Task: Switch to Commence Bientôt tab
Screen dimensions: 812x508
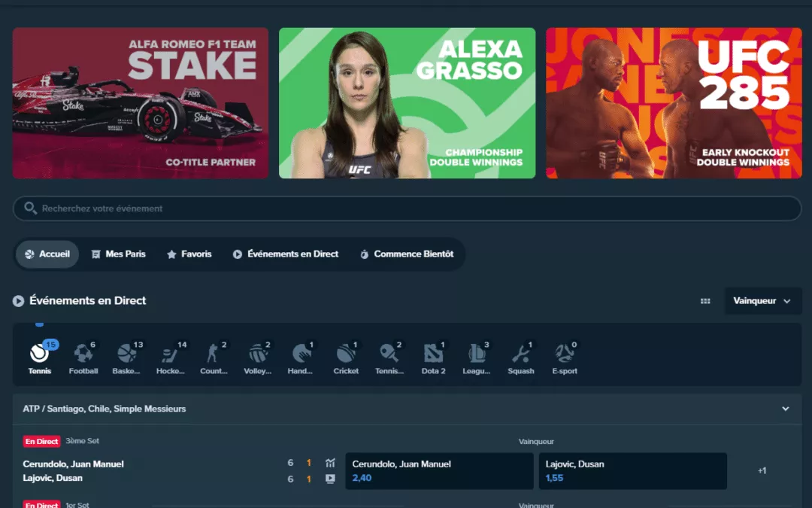Action: click(406, 254)
